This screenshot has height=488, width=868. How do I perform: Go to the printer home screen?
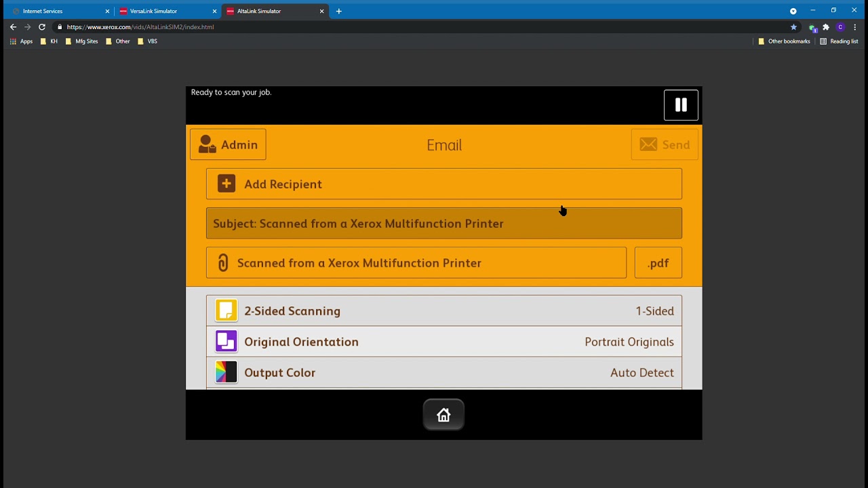(x=443, y=415)
